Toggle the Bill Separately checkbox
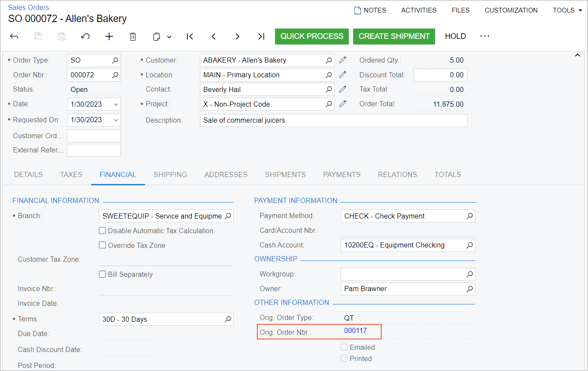The width and height of the screenshot is (588, 371). (x=103, y=274)
